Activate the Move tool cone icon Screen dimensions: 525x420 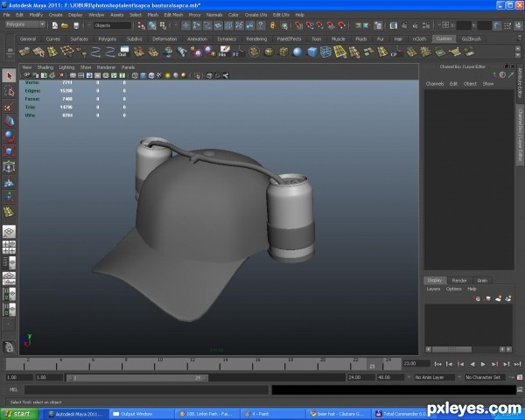[9, 122]
